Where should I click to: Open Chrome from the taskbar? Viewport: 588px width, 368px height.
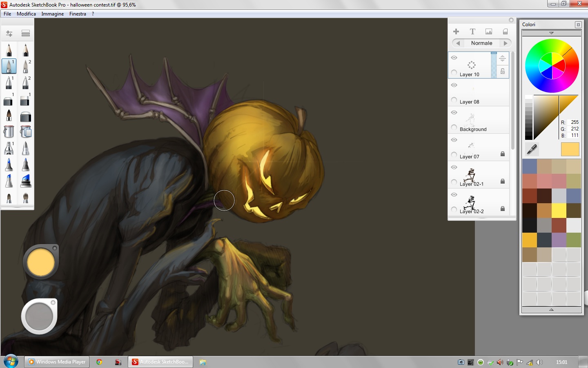coord(99,362)
